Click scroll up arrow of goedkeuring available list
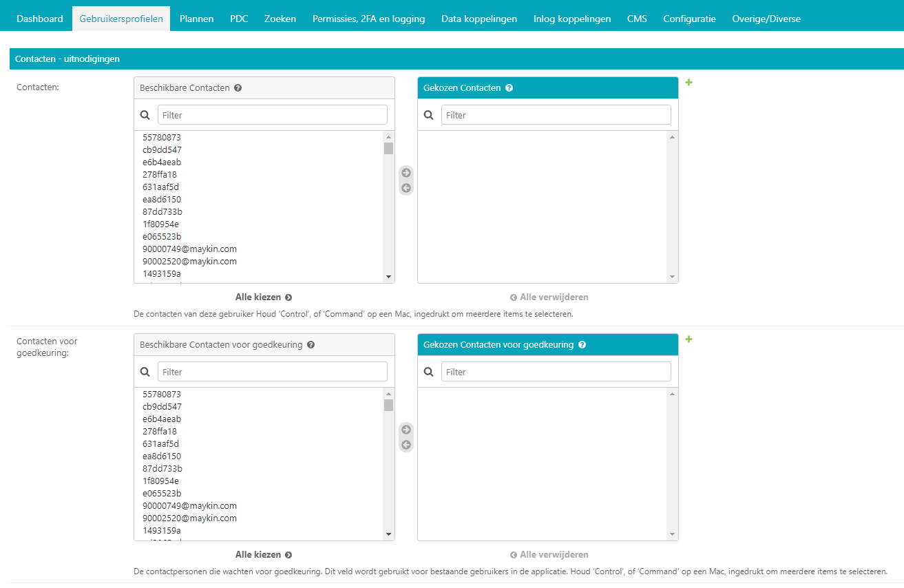904x588 pixels. point(388,394)
